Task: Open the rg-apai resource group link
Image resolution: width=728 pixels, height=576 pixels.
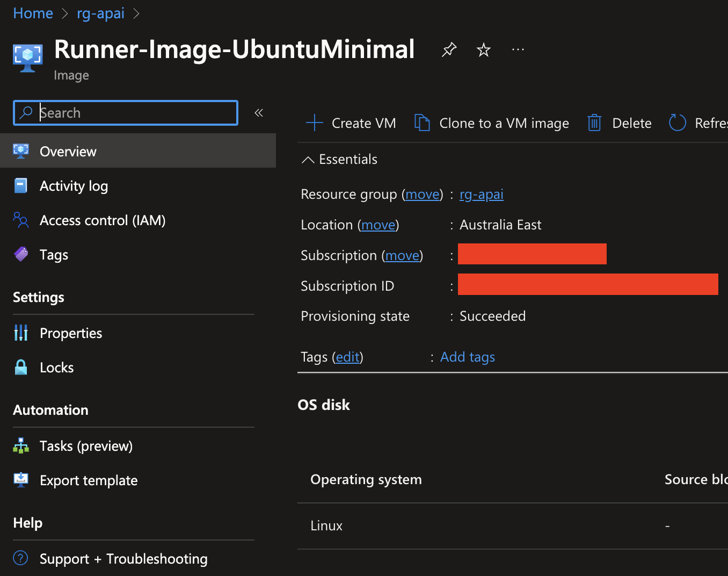Action: [x=482, y=194]
